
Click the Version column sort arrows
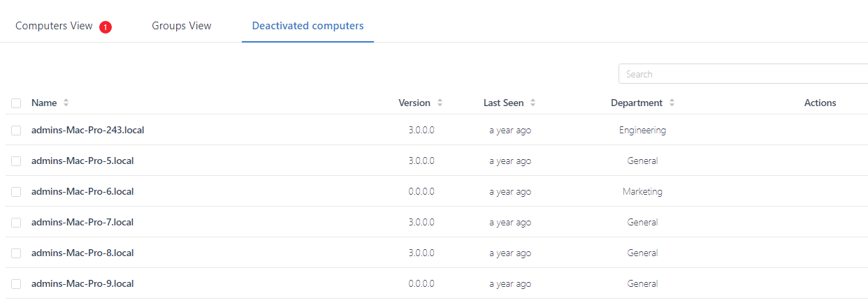click(x=440, y=103)
